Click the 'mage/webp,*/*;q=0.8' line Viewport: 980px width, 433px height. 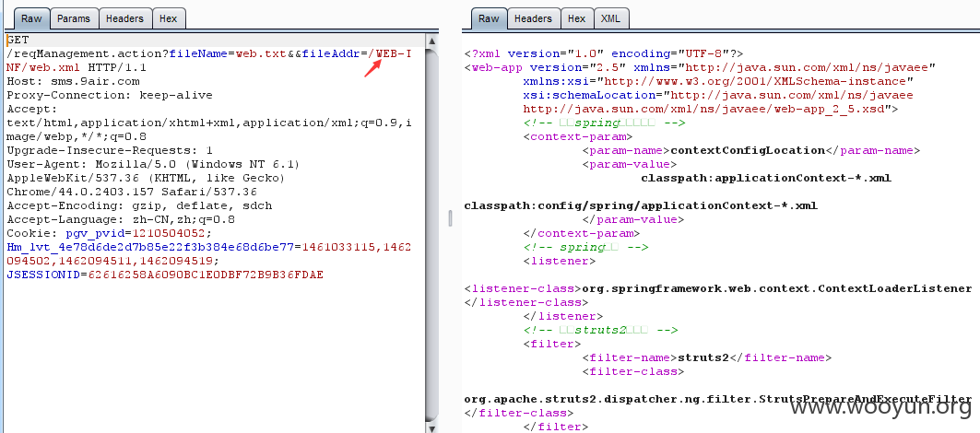click(x=77, y=136)
